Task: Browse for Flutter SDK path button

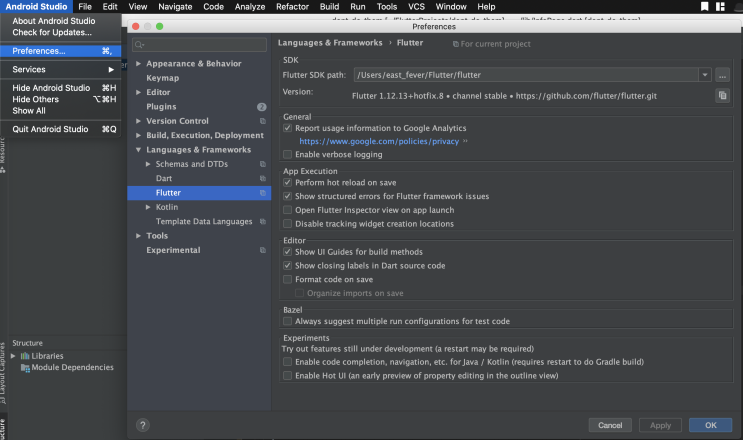Action: click(722, 75)
